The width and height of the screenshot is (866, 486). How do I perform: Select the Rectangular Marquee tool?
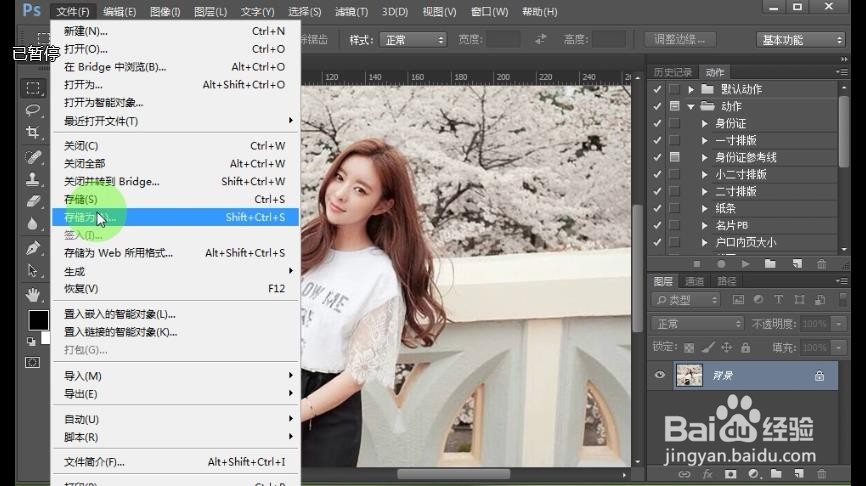click(33, 88)
